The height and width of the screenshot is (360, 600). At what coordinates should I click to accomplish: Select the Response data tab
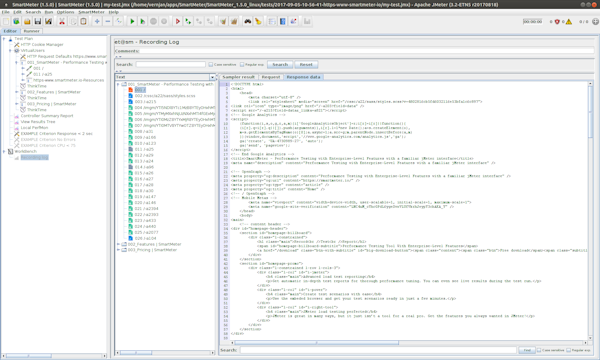click(x=303, y=77)
